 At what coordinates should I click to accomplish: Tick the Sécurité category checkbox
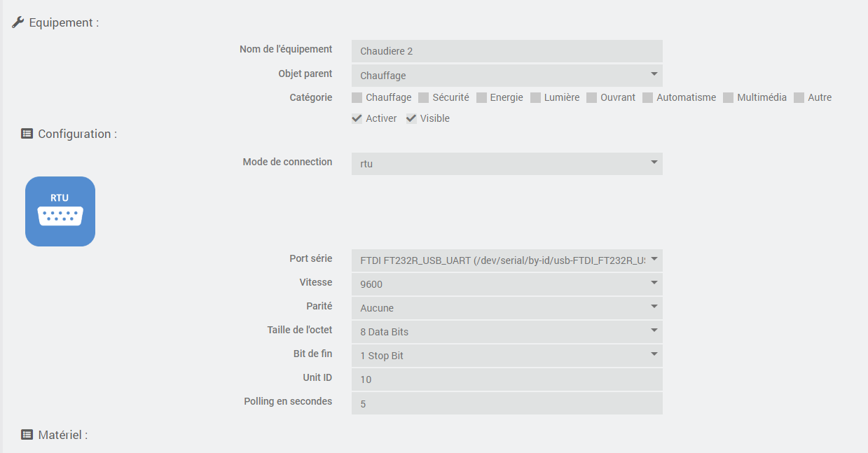point(424,98)
